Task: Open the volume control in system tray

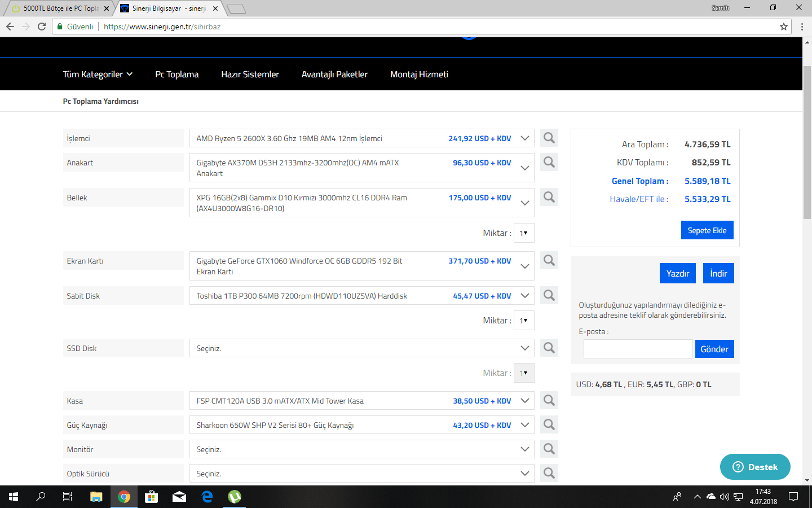Action: tap(725, 497)
